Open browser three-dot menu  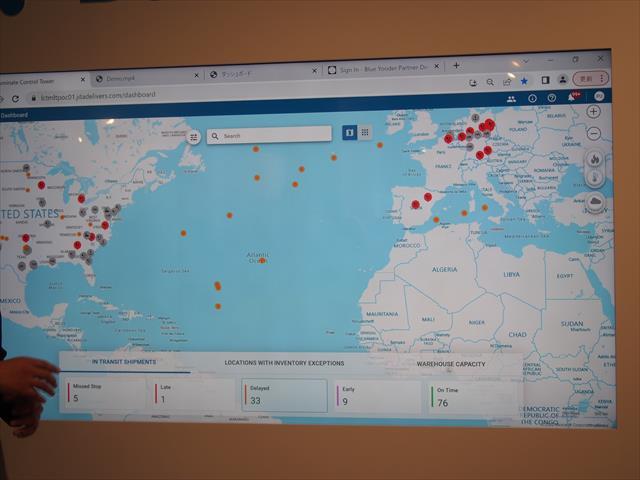[x=602, y=78]
